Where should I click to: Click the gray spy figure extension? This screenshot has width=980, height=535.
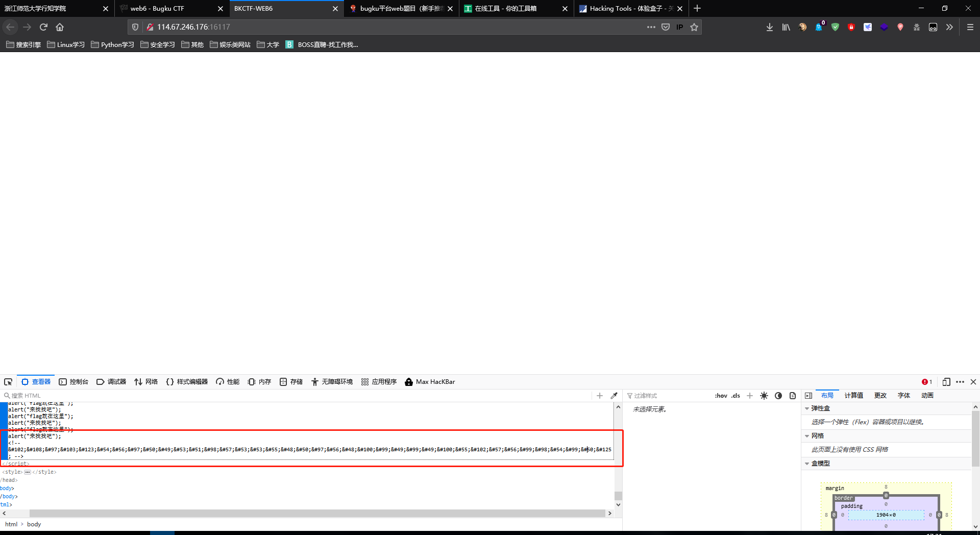(x=917, y=27)
